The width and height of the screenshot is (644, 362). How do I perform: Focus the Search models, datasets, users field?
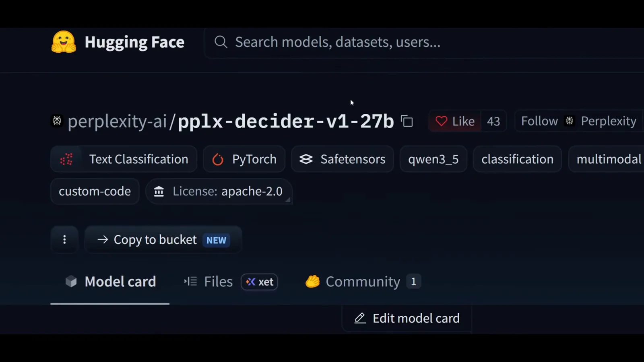tap(425, 42)
